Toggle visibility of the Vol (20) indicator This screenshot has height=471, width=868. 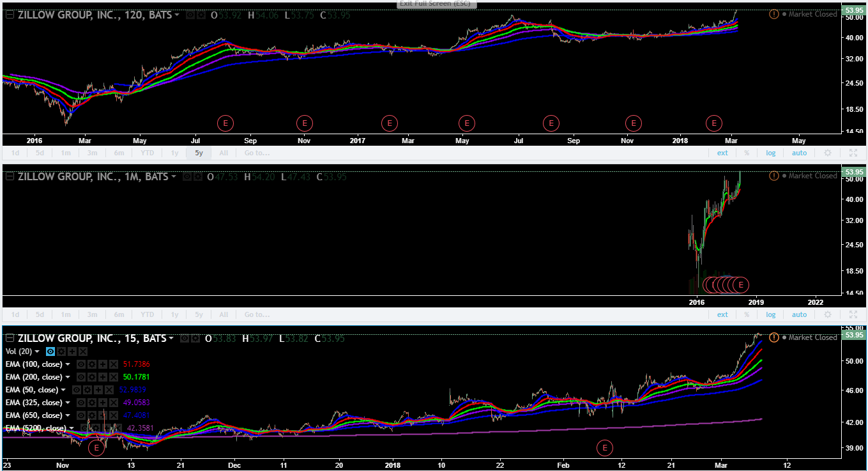[x=50, y=351]
